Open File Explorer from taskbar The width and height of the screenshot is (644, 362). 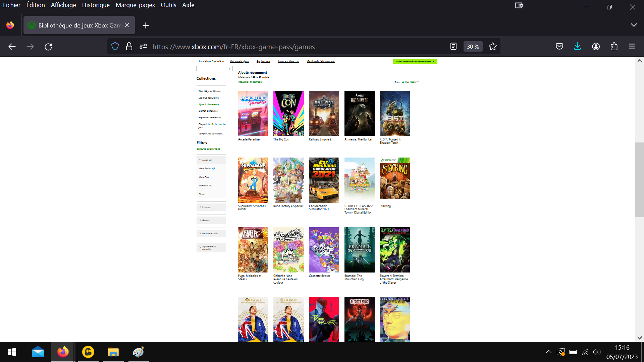tap(113, 352)
